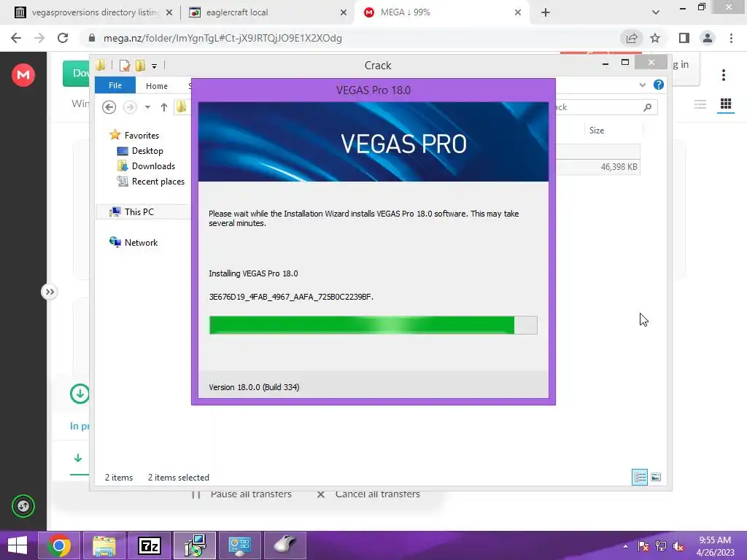
Task: Click the Version 18.0.0 (Build 334) text
Action: point(254,387)
